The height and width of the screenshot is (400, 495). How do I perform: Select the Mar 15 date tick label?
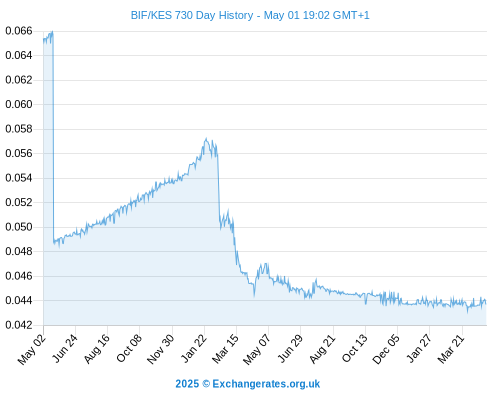point(226,349)
